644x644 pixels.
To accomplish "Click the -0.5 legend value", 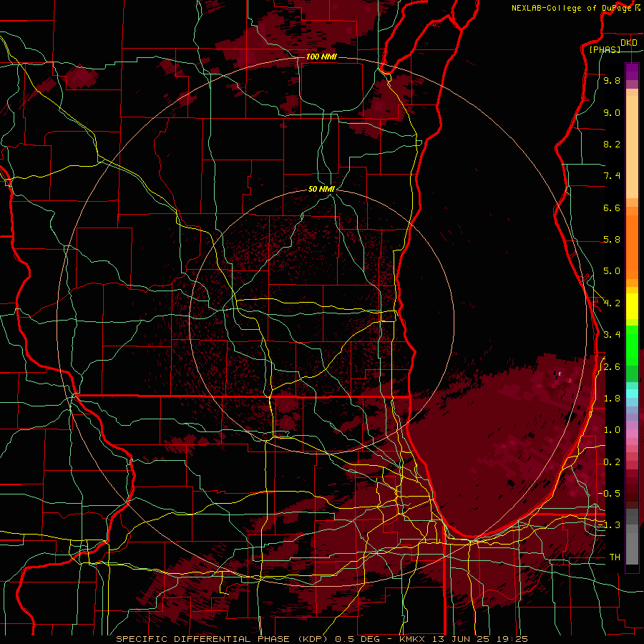I will (609, 494).
